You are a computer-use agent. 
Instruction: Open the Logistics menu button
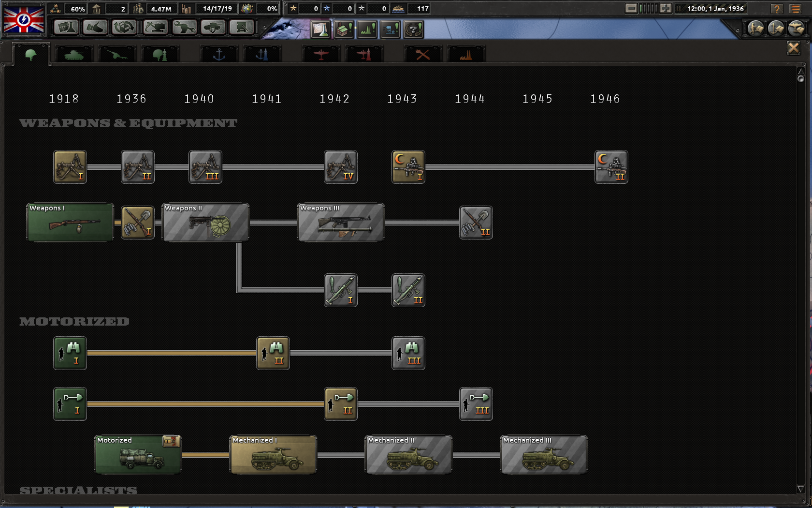tap(242, 27)
